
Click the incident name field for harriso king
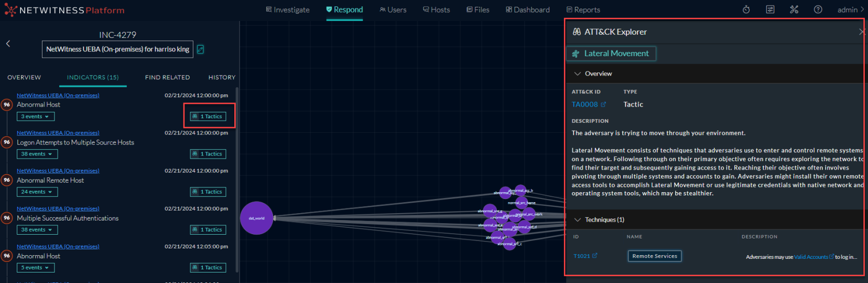click(117, 49)
